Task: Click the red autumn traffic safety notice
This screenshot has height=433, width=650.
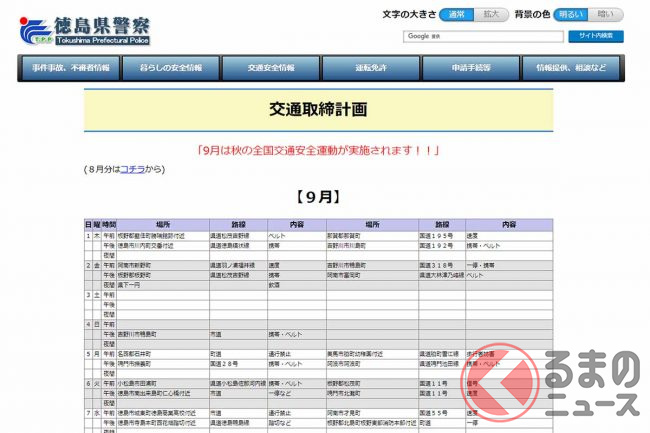Action: [x=318, y=150]
